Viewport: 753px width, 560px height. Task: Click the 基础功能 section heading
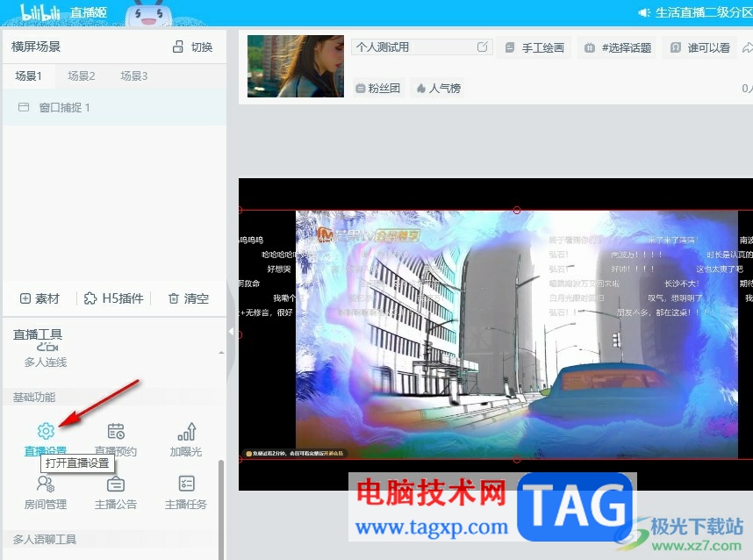point(34,398)
